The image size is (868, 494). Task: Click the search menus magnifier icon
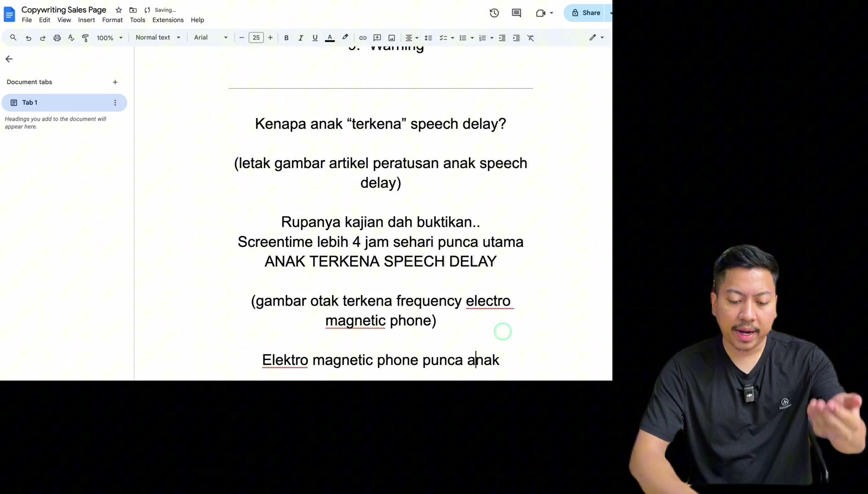coord(13,38)
